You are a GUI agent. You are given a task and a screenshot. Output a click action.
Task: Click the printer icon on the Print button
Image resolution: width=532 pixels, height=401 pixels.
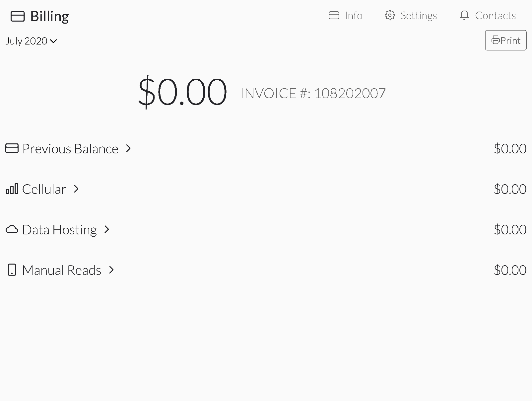[496, 40]
